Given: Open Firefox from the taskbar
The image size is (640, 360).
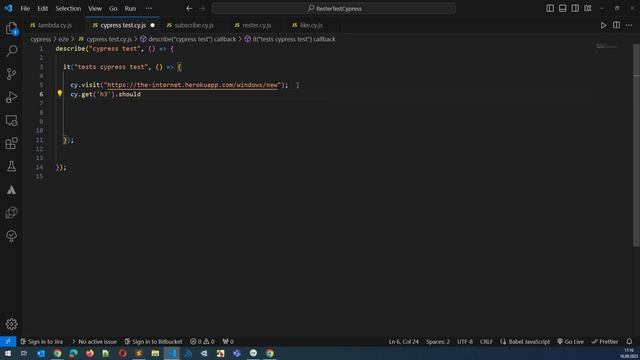Looking at the screenshot, I should 90,353.
